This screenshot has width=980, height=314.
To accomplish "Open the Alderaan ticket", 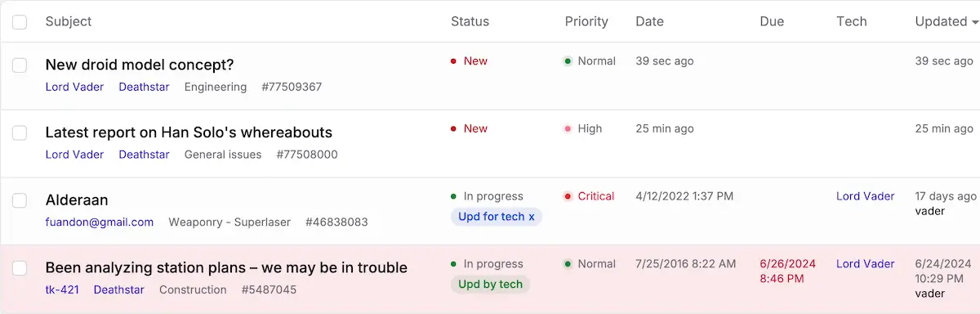I will pyautogui.click(x=77, y=200).
